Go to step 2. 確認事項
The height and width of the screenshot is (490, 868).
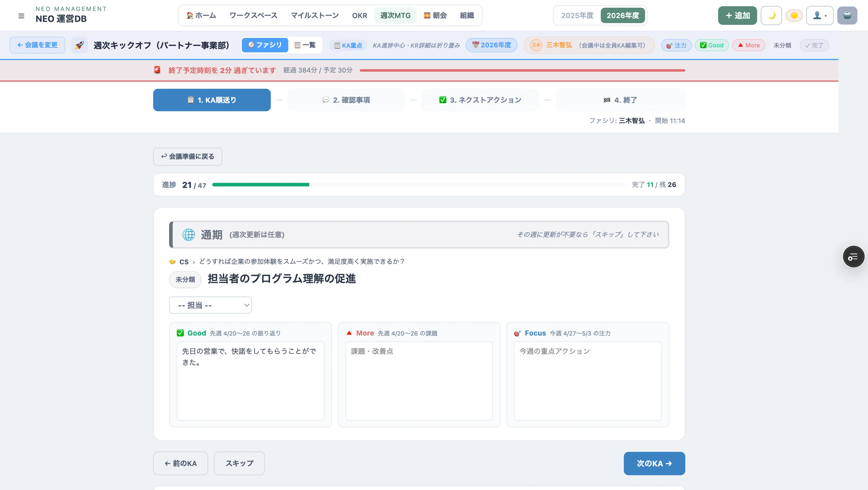click(346, 100)
